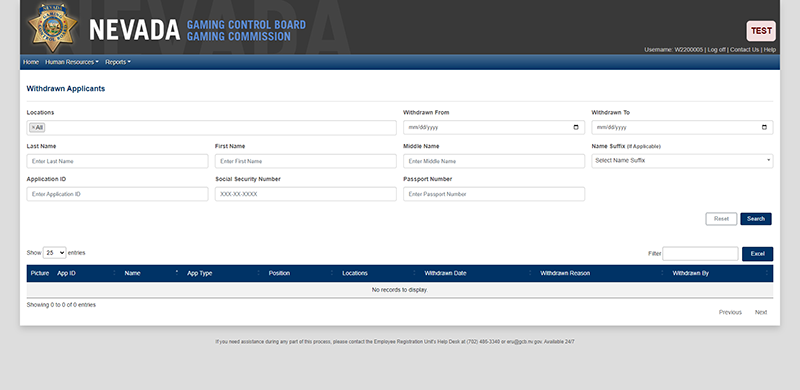The width and height of the screenshot is (800, 390).
Task: Click the Locations multi-select field
Action: 211,128
